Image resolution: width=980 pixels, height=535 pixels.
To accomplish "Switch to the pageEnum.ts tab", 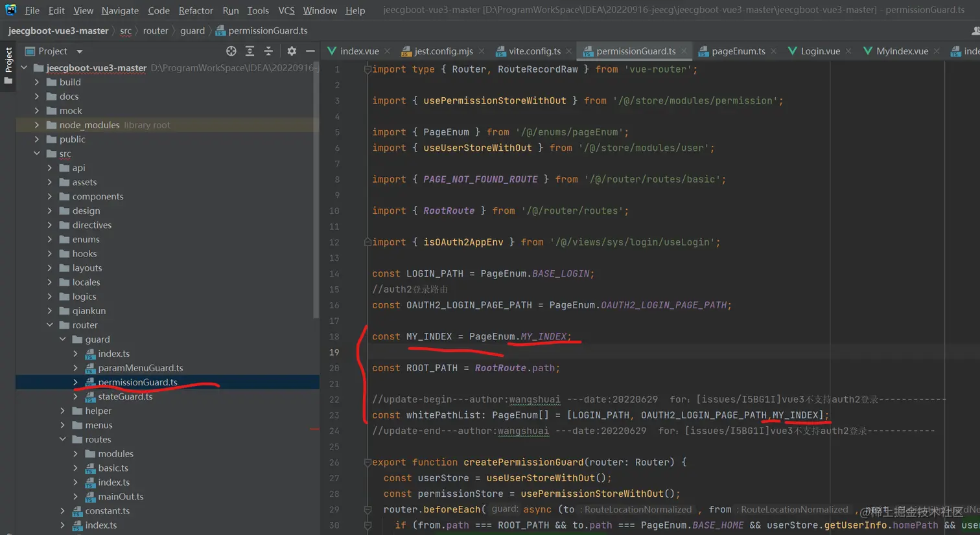I will 738,51.
